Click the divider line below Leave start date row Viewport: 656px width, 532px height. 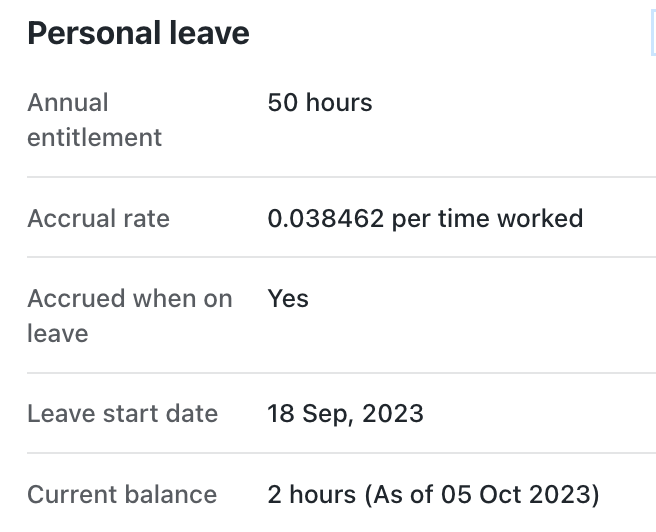point(341,453)
